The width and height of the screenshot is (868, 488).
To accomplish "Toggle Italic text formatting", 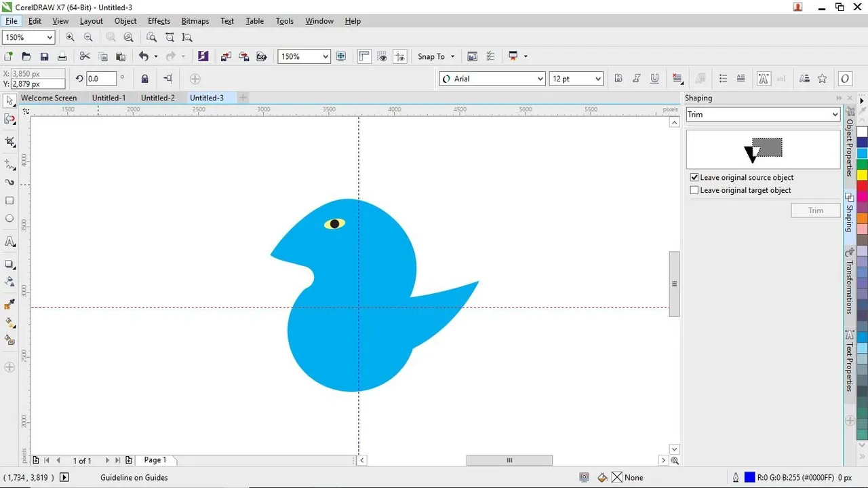I will (x=636, y=79).
